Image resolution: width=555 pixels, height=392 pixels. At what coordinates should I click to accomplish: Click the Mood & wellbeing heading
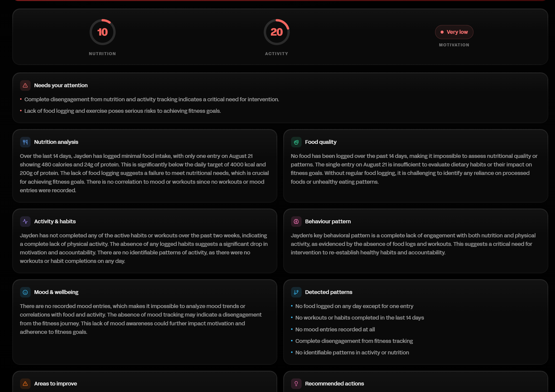click(x=56, y=292)
